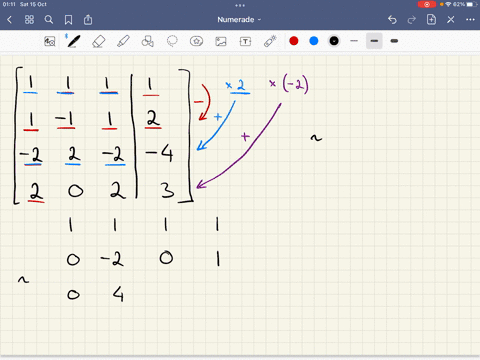Select the Shapes tool
Image resolution: width=480 pixels, height=360 pixels.
pyautogui.click(x=148, y=41)
